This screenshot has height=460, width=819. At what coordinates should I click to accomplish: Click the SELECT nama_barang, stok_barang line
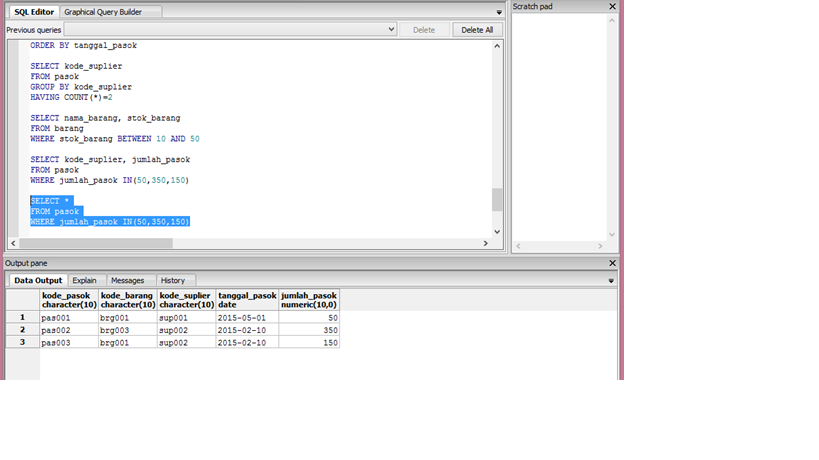[105, 118]
